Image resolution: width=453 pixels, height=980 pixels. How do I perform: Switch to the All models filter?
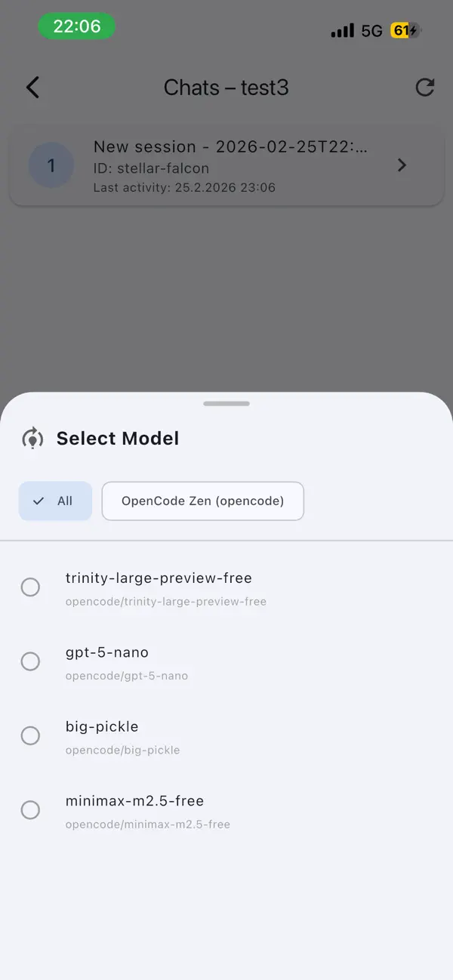coord(55,501)
